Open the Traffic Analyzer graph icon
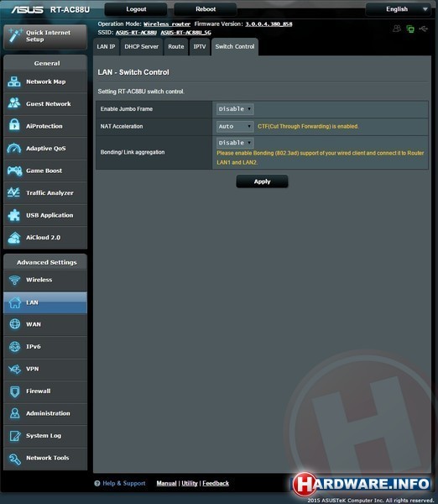The image size is (438, 504). tap(13, 192)
